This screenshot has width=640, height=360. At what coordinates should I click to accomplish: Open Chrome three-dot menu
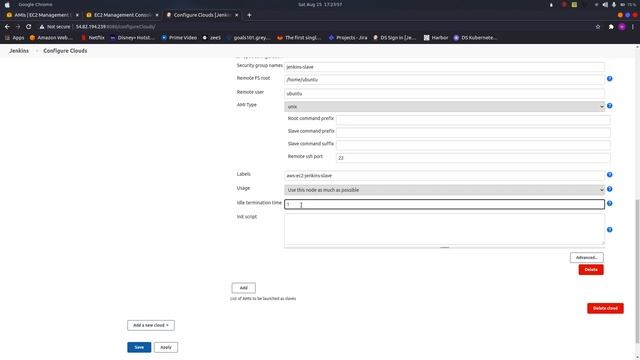click(x=633, y=27)
